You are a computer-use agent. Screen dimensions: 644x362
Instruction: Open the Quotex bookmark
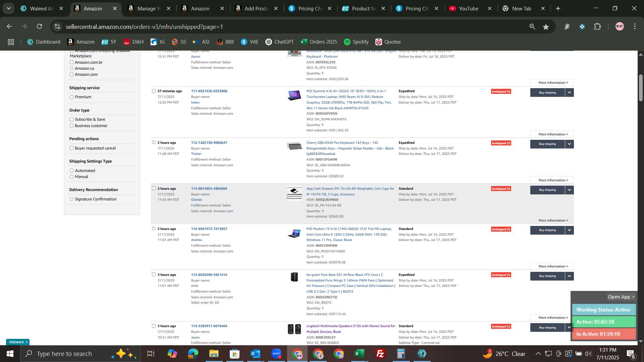[x=388, y=42]
